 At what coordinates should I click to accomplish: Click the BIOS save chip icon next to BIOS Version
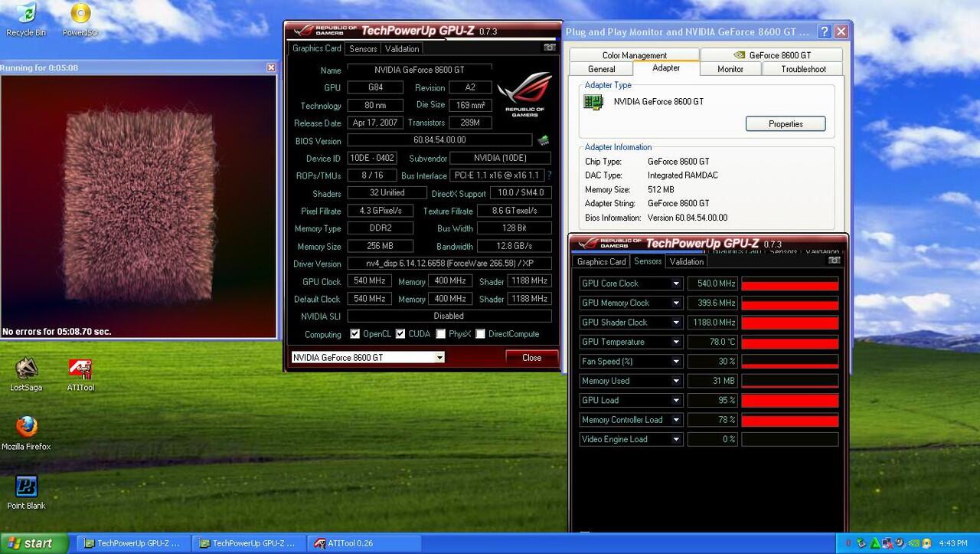tap(543, 140)
